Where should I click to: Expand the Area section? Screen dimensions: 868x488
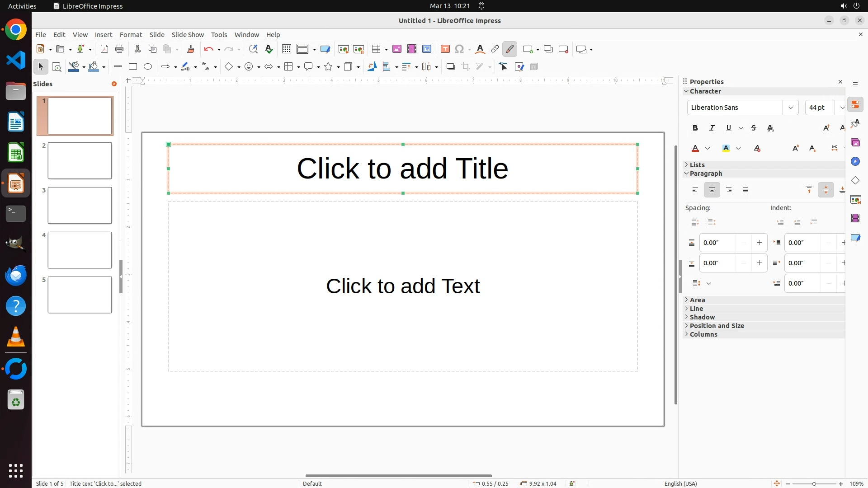click(697, 300)
